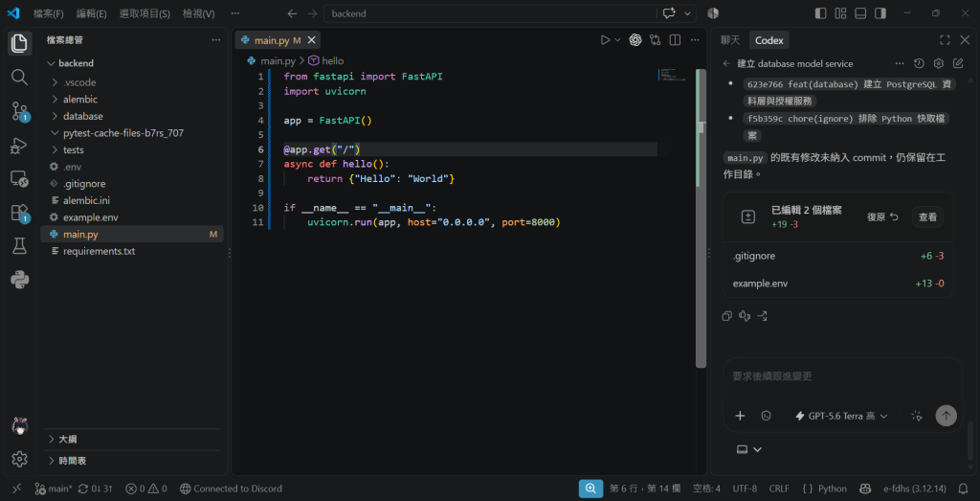This screenshot has width=980, height=501.
Task: Collapse the pytest-cache-files-b7rs_707 folder
Action: click(131, 133)
